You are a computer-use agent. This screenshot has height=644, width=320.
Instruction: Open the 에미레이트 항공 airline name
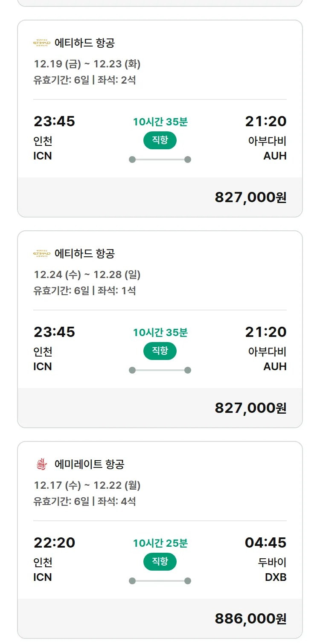point(90,464)
